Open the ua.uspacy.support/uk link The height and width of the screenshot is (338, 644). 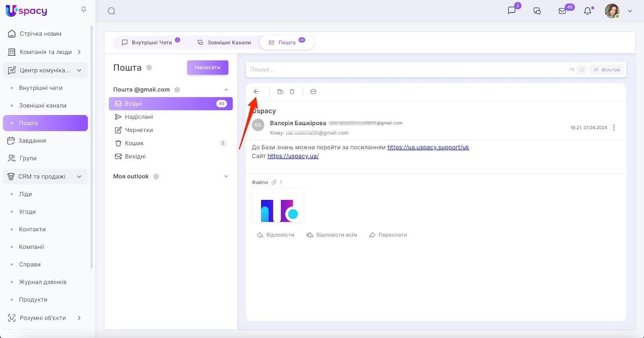[x=428, y=147]
